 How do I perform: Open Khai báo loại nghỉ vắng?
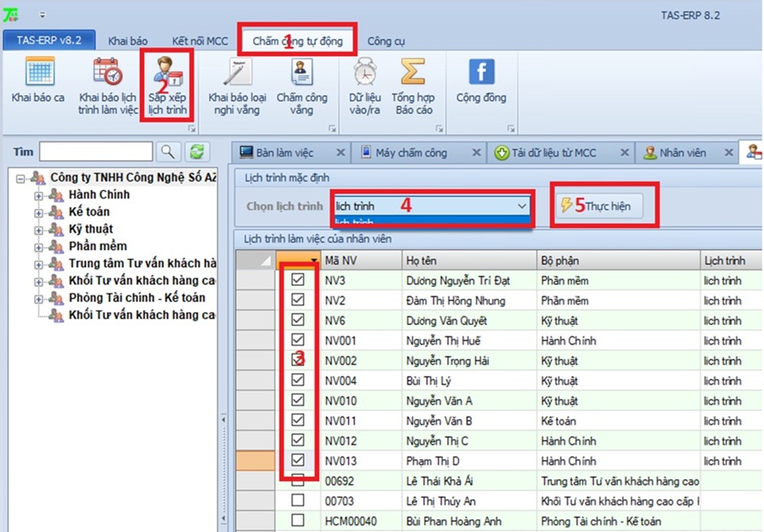(x=237, y=72)
